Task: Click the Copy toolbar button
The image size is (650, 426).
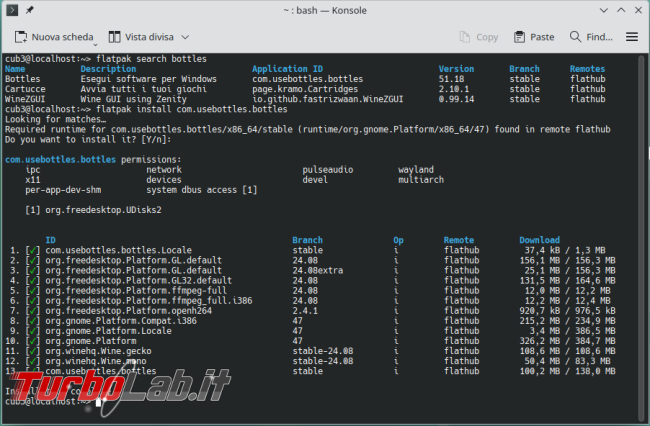Action: (x=479, y=37)
